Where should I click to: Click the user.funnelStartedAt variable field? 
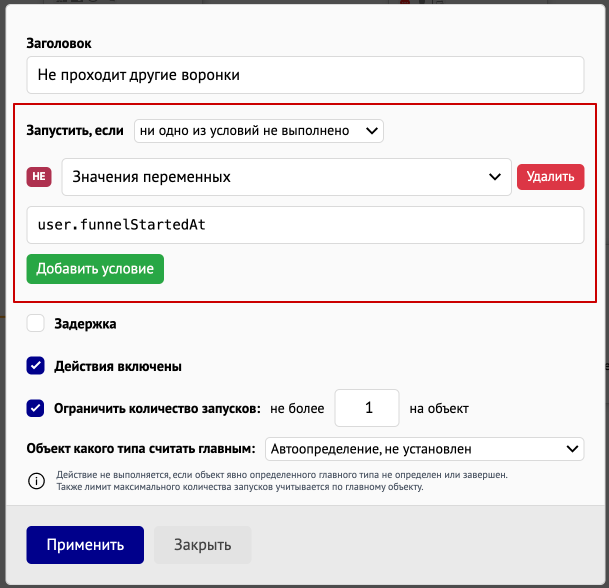click(x=305, y=225)
